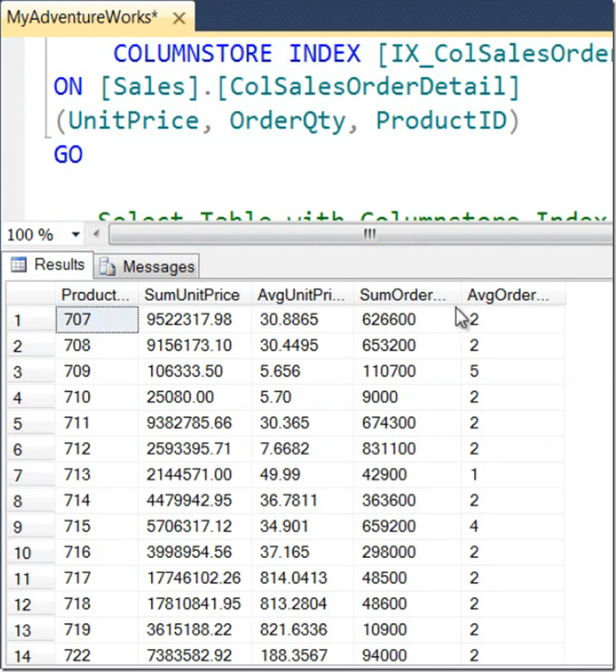The height and width of the screenshot is (672, 616).
Task: Select cell 674300
Action: click(x=408, y=423)
